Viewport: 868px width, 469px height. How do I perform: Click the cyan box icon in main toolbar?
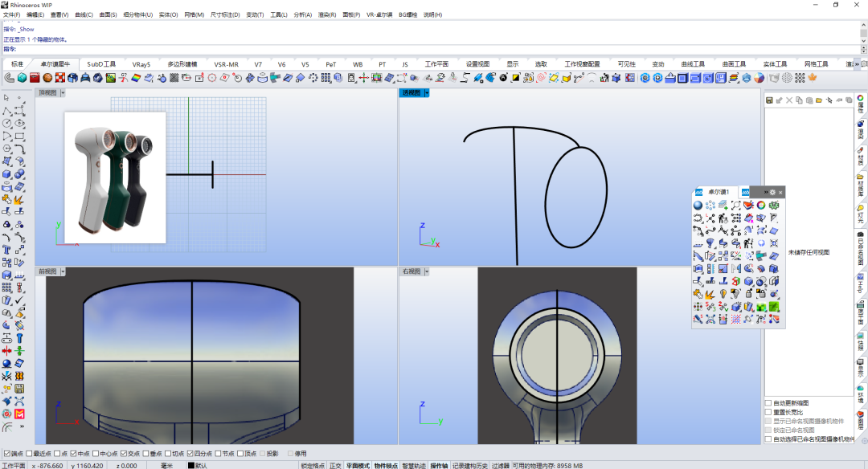point(23,78)
